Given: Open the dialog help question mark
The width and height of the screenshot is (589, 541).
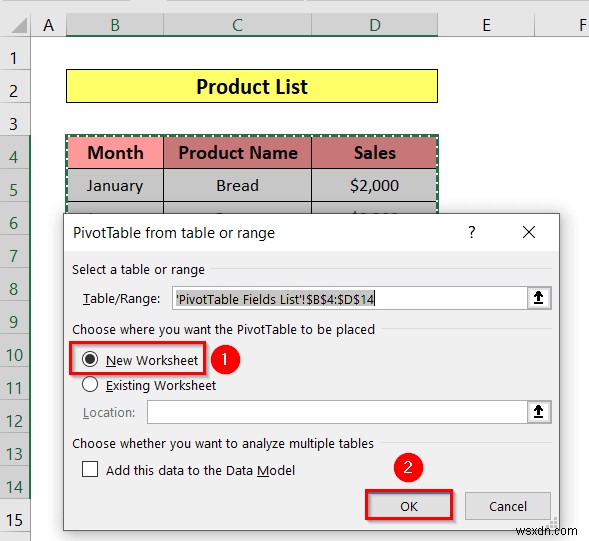Looking at the screenshot, I should pos(471,232).
